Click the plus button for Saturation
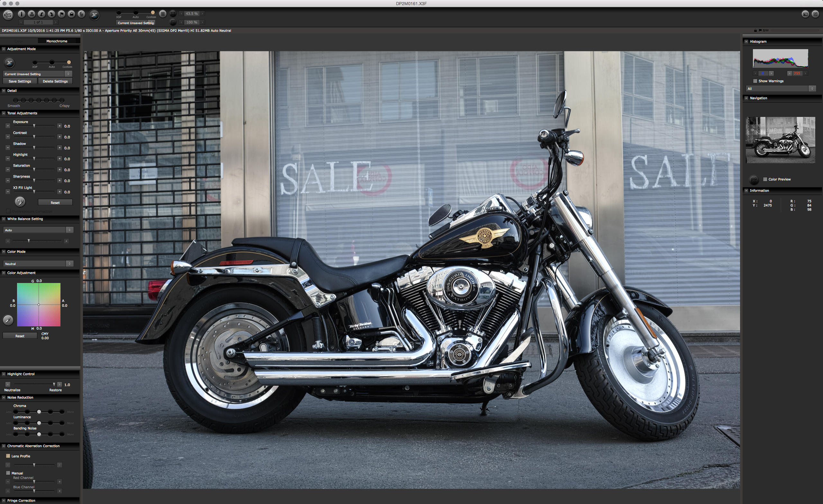 (59, 170)
